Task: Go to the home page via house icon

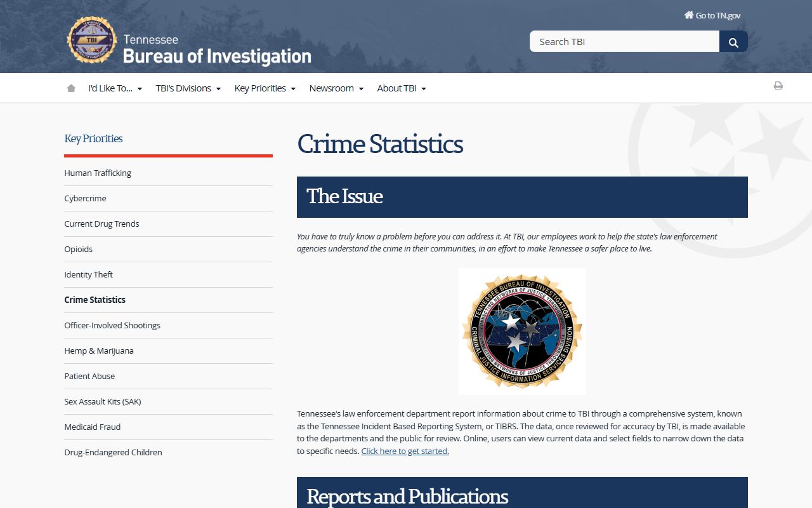Action: (71, 88)
